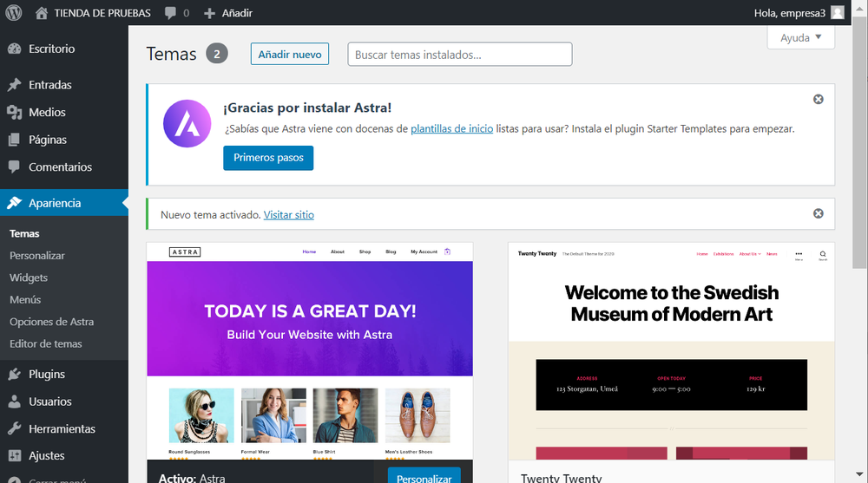Dismiss the Astra welcome notice
This screenshot has width=868, height=483.
[x=819, y=99]
